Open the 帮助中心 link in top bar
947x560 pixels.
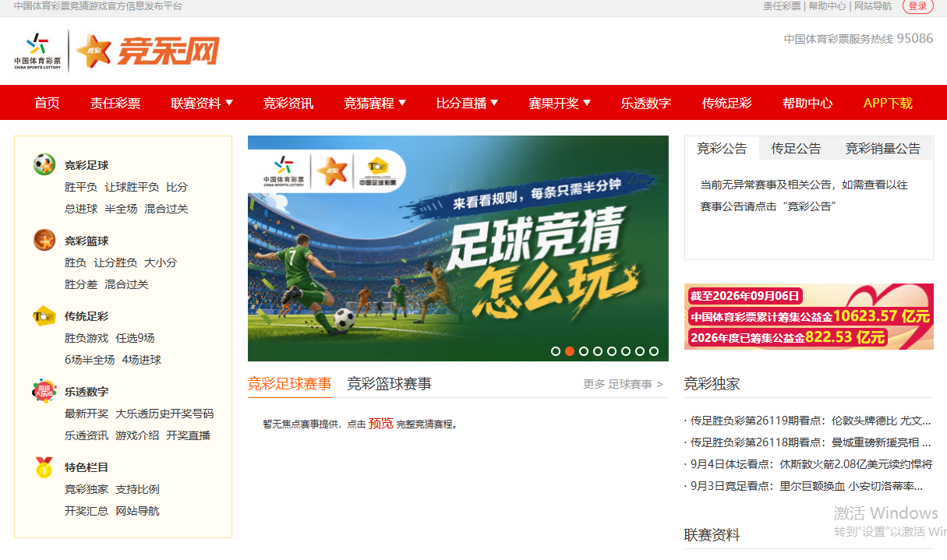coord(827,6)
